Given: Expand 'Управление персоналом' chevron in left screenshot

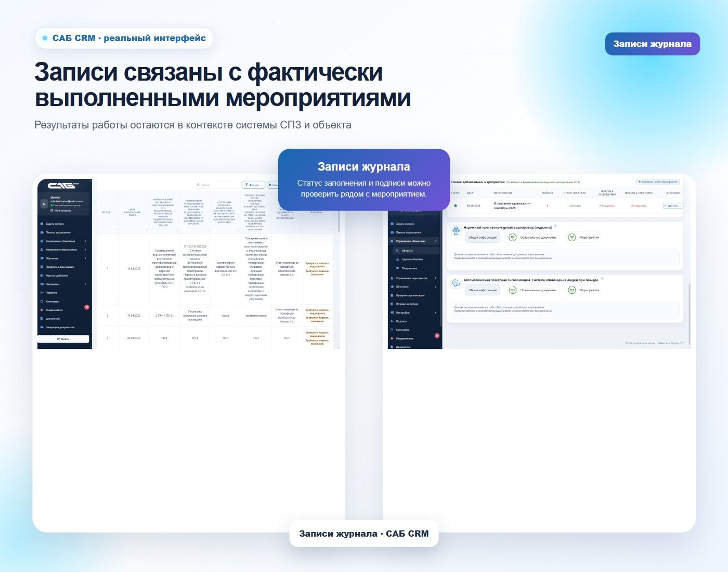Looking at the screenshot, I should [85, 250].
